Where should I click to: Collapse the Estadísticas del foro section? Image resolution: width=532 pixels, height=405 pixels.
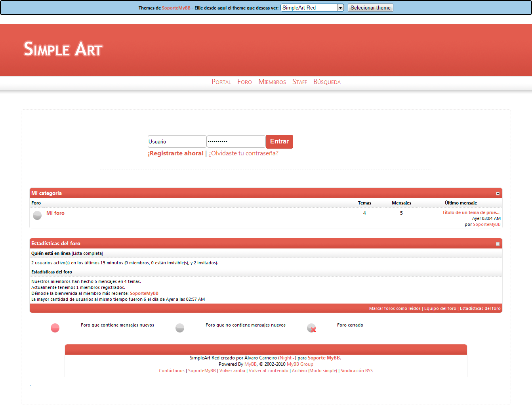(498, 244)
